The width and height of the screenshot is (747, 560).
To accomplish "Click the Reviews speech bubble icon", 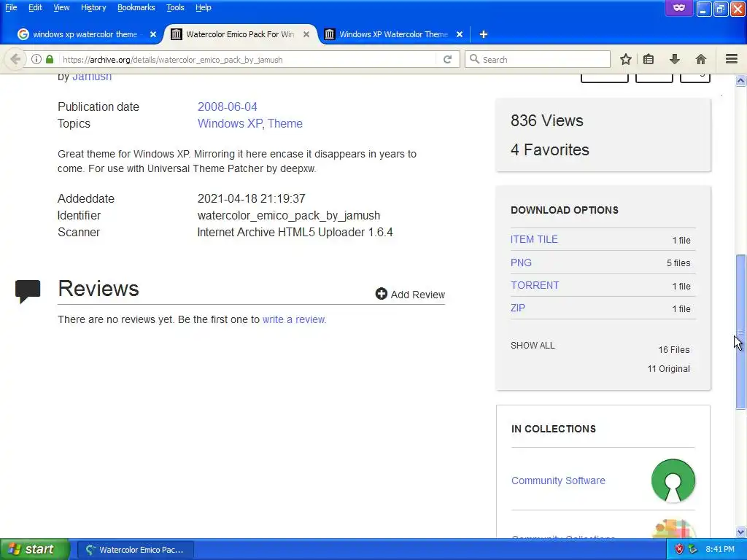I will click(28, 291).
